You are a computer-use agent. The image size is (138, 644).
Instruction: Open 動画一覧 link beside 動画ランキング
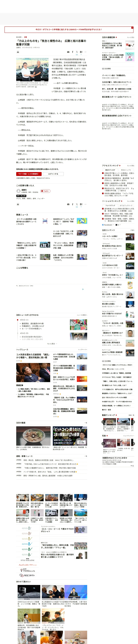click(x=131, y=415)
